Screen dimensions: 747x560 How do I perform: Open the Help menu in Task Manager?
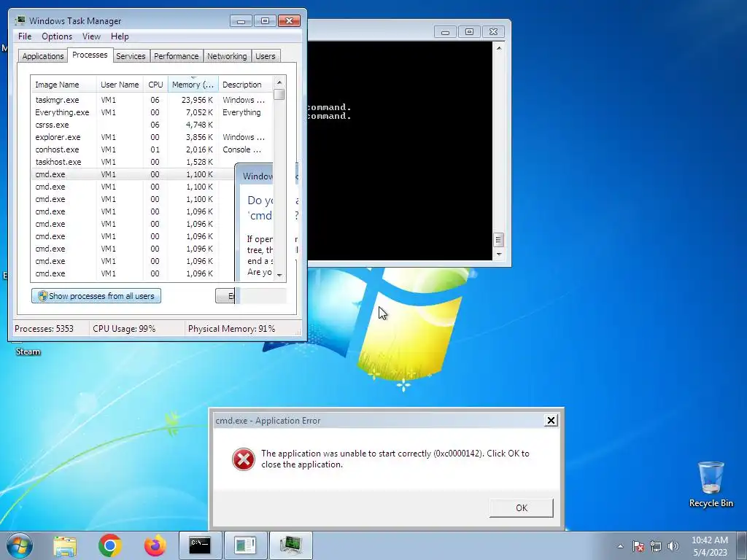pyautogui.click(x=120, y=36)
